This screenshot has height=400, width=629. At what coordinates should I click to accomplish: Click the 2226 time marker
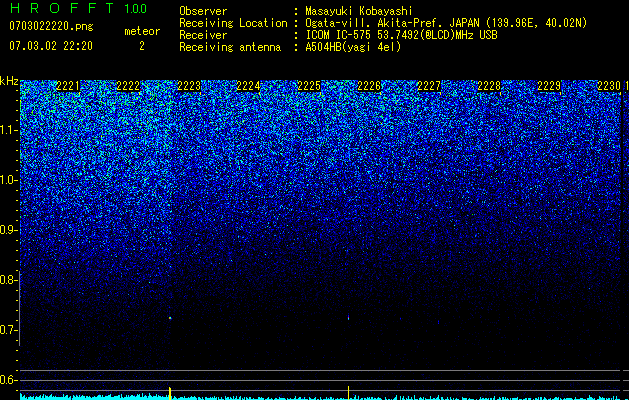point(369,86)
